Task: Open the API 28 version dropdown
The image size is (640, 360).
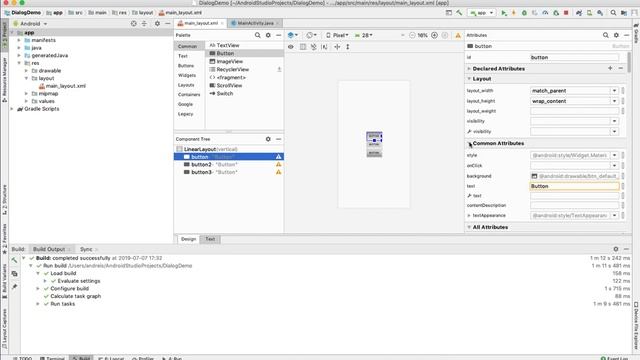Action: 364,36
